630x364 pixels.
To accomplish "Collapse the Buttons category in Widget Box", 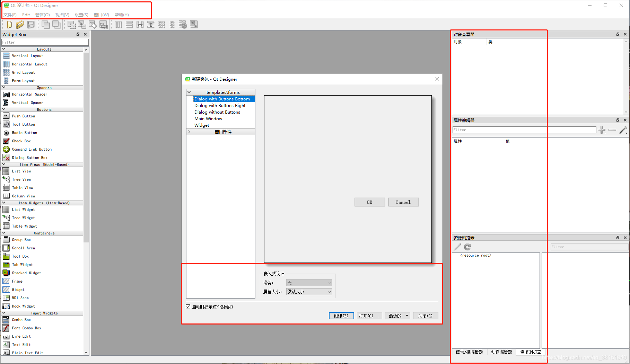I will (x=4, y=109).
